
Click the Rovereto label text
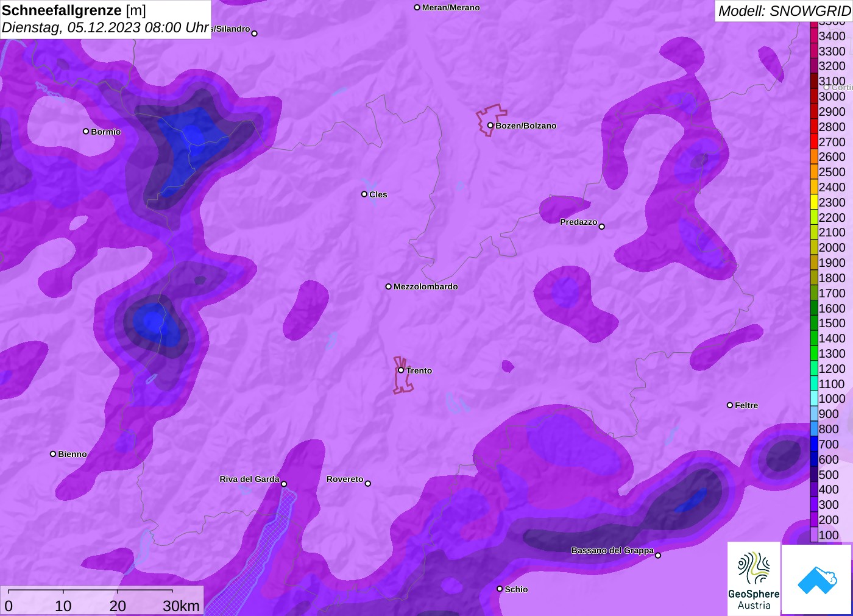pyautogui.click(x=345, y=479)
